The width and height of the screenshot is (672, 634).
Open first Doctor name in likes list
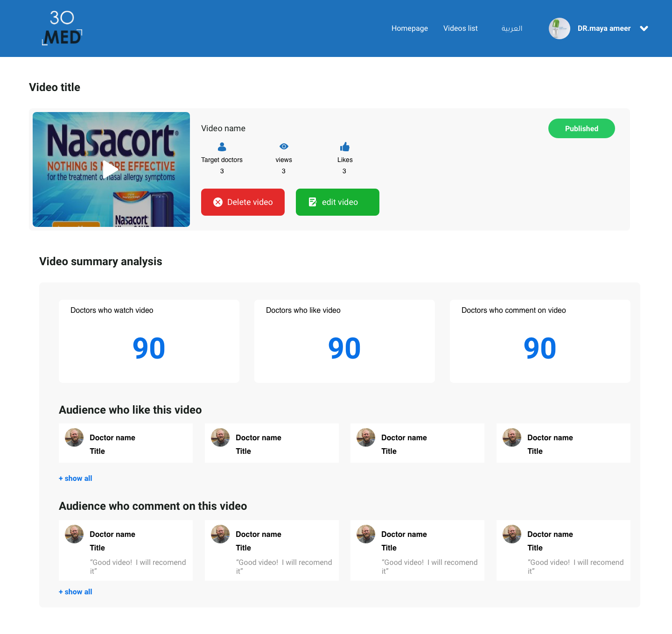[112, 437]
